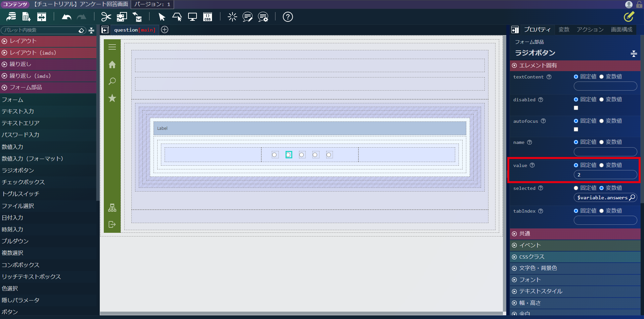Expand the 文字色・背景色 section

click(575, 268)
